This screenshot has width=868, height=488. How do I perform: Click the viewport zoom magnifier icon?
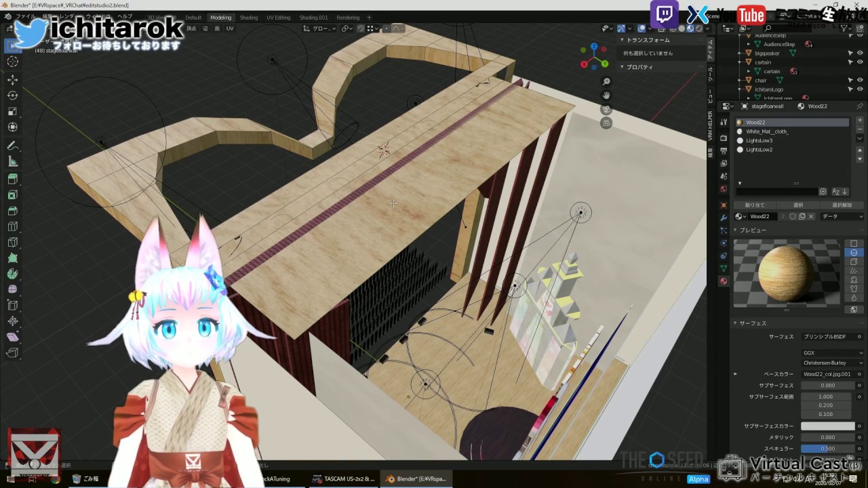pyautogui.click(x=606, y=81)
